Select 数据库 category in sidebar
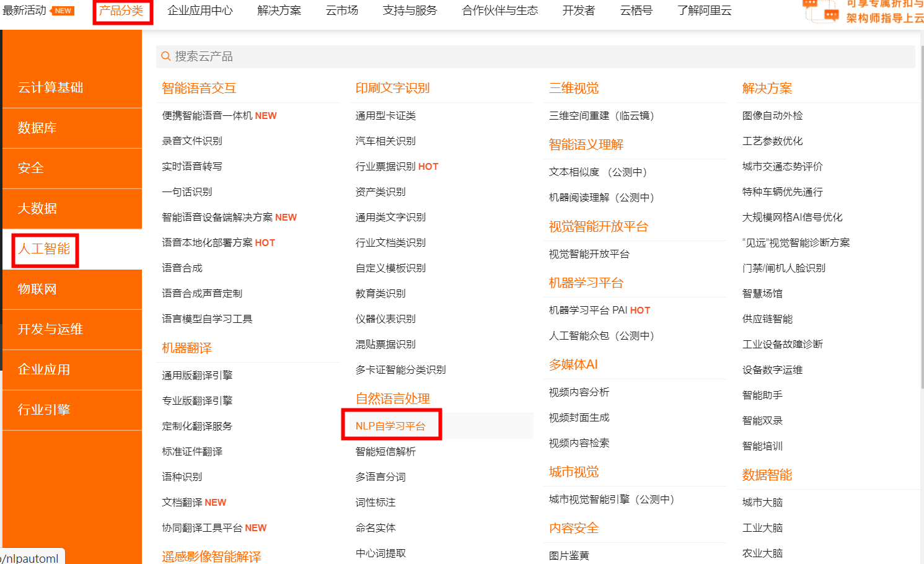 pyautogui.click(x=72, y=128)
